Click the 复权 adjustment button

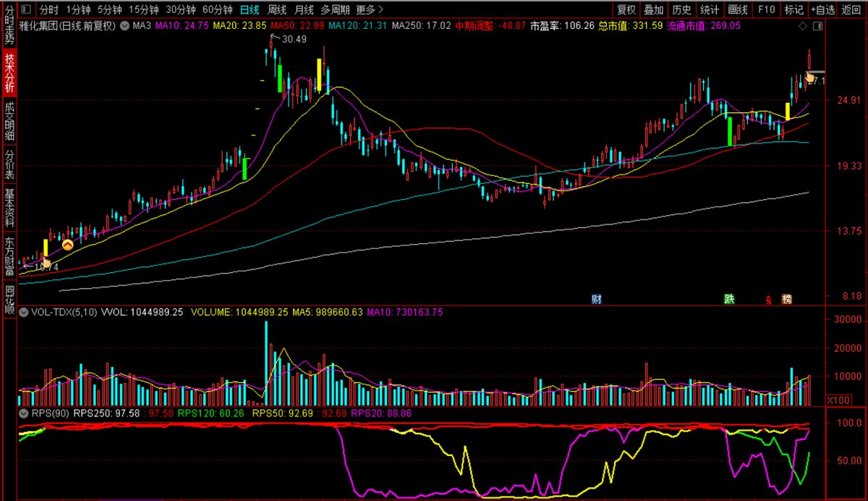tap(626, 9)
